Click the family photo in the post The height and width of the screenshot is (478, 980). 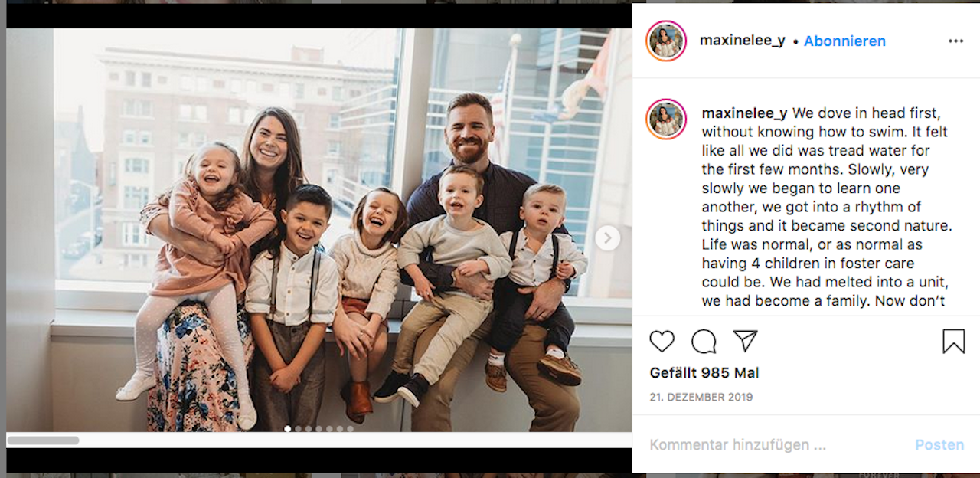(x=318, y=230)
